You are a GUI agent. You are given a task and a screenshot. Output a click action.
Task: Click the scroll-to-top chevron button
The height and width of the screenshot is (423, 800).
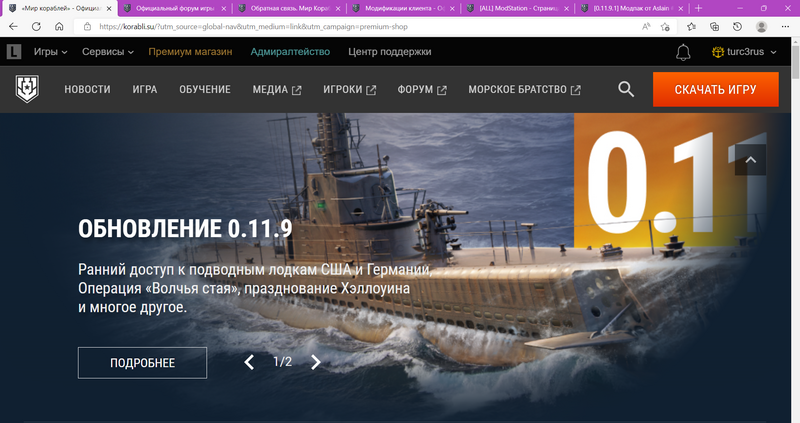click(x=751, y=160)
